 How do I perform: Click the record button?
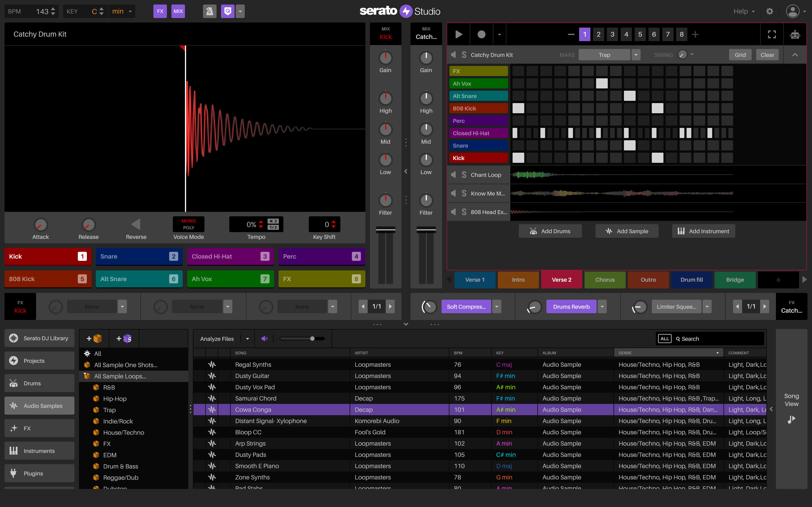tap(481, 35)
